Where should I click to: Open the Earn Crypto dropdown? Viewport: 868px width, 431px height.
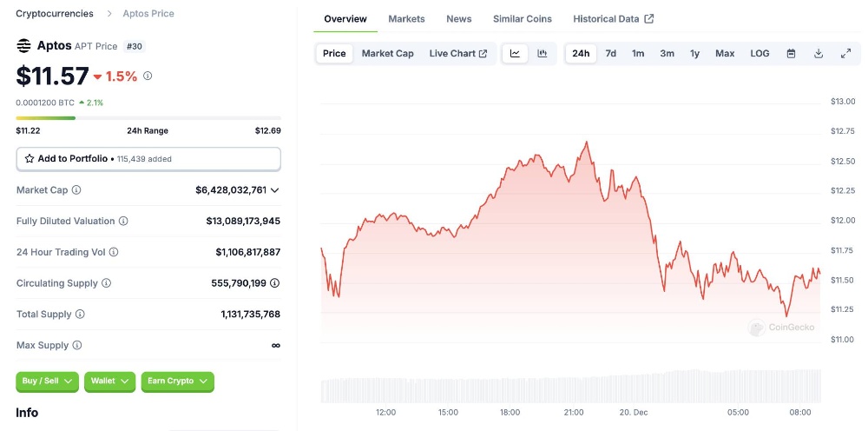click(x=178, y=381)
